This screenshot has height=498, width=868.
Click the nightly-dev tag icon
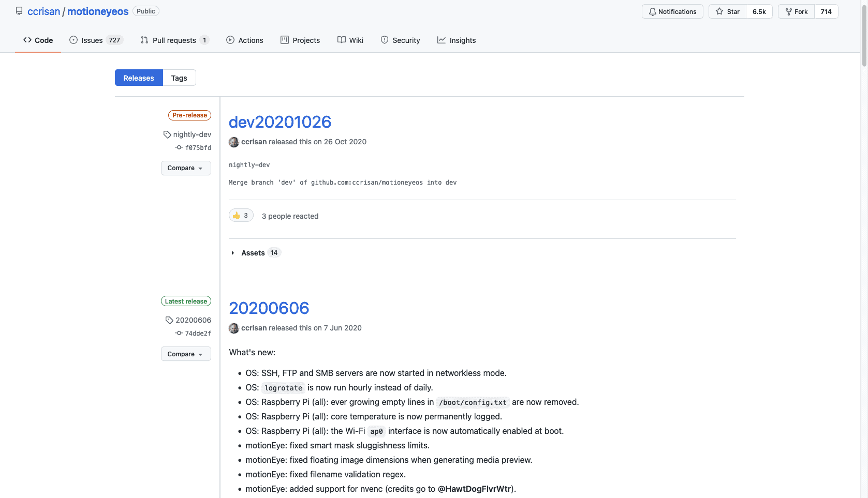(167, 134)
